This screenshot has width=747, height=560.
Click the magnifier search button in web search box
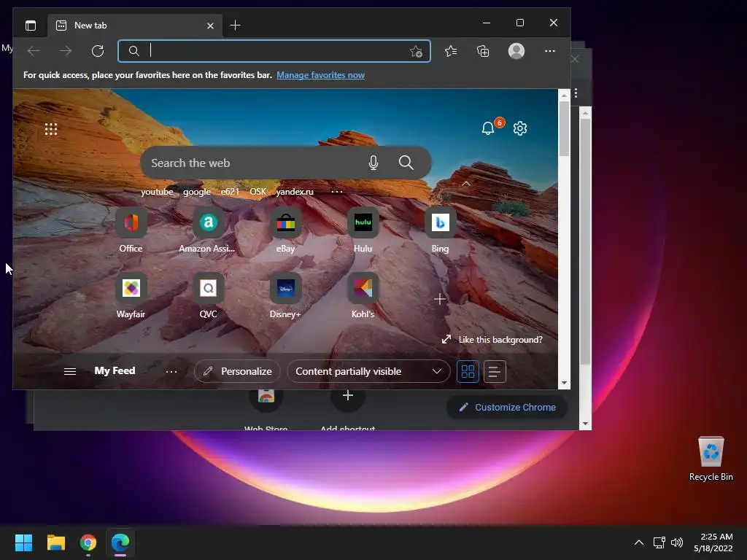tap(406, 163)
